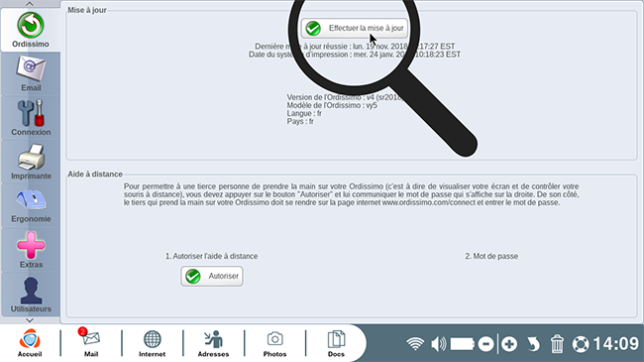The height and width of the screenshot is (362, 644).
Task: Click the Autoriser remote help button
Action: pyautogui.click(x=211, y=276)
